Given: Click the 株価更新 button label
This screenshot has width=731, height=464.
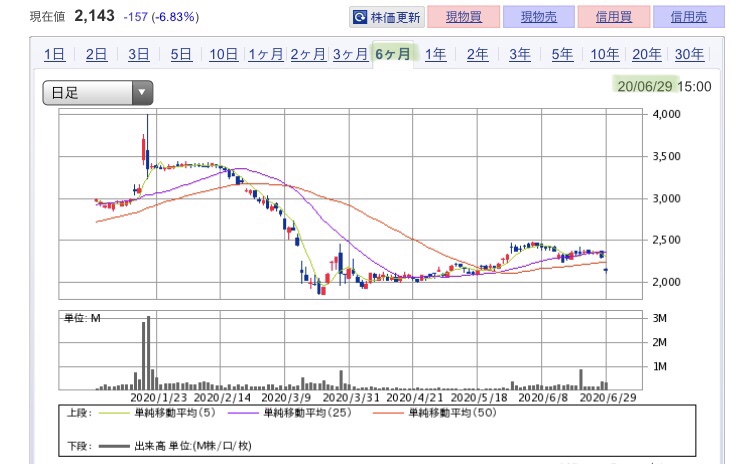Looking at the screenshot, I should coord(395,17).
